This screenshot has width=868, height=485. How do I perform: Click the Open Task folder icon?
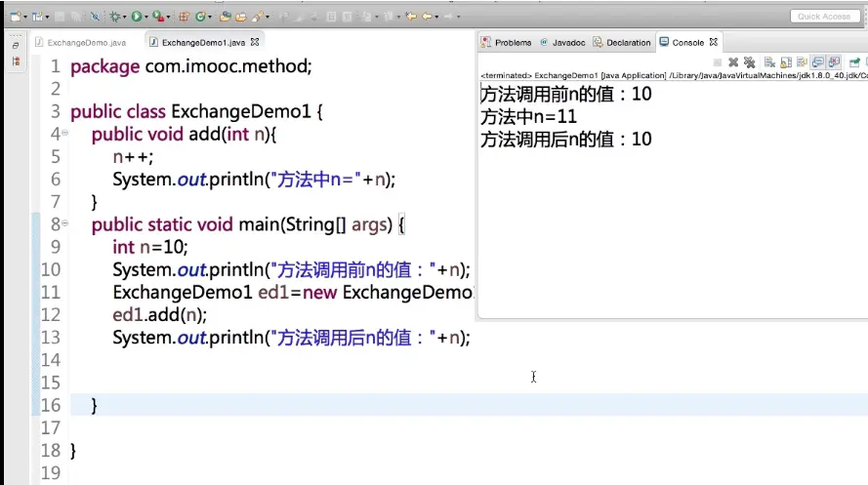241,17
